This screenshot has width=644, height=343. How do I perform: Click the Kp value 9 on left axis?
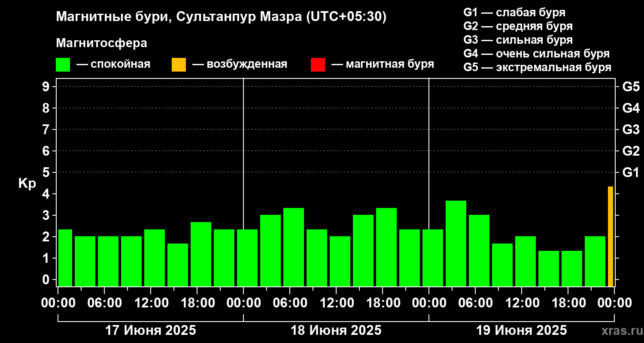pyautogui.click(x=47, y=87)
